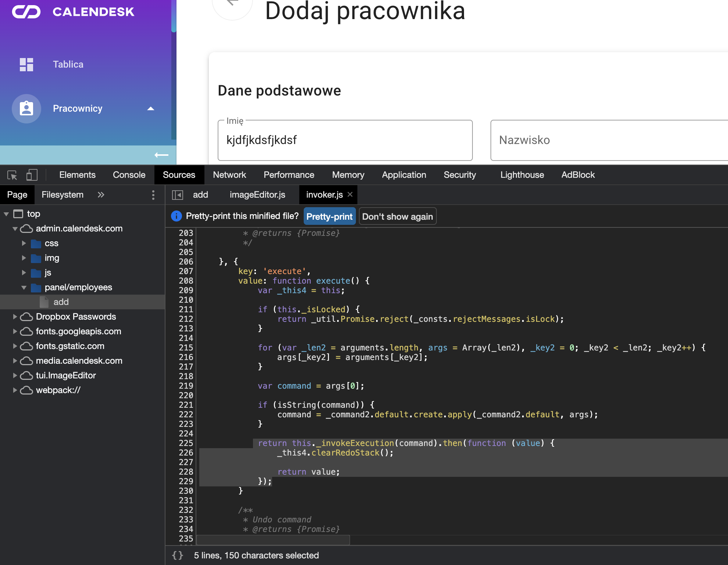This screenshot has width=728, height=565.
Task: Click the Tablica dashboard grid icon
Action: click(x=26, y=65)
